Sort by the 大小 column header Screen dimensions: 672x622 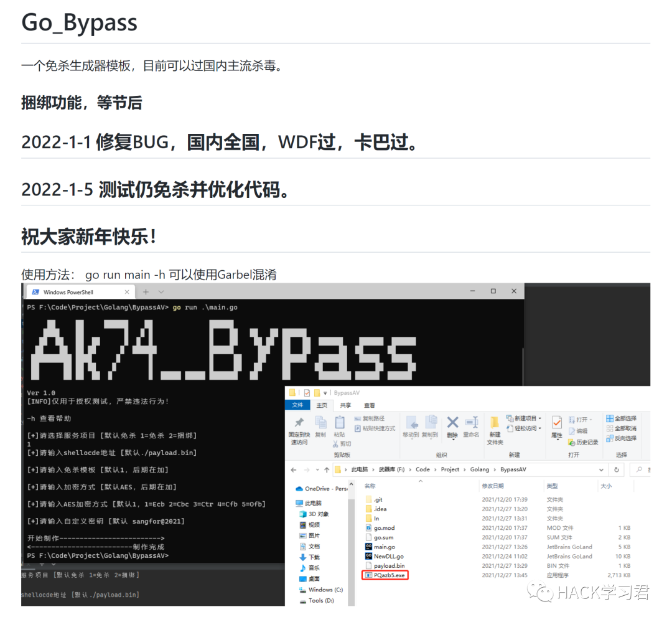coord(607,486)
